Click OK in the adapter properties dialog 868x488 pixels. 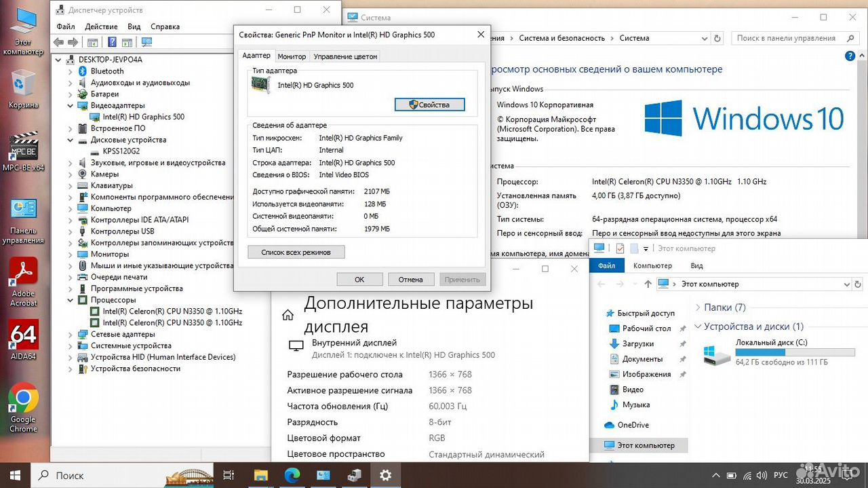point(359,279)
